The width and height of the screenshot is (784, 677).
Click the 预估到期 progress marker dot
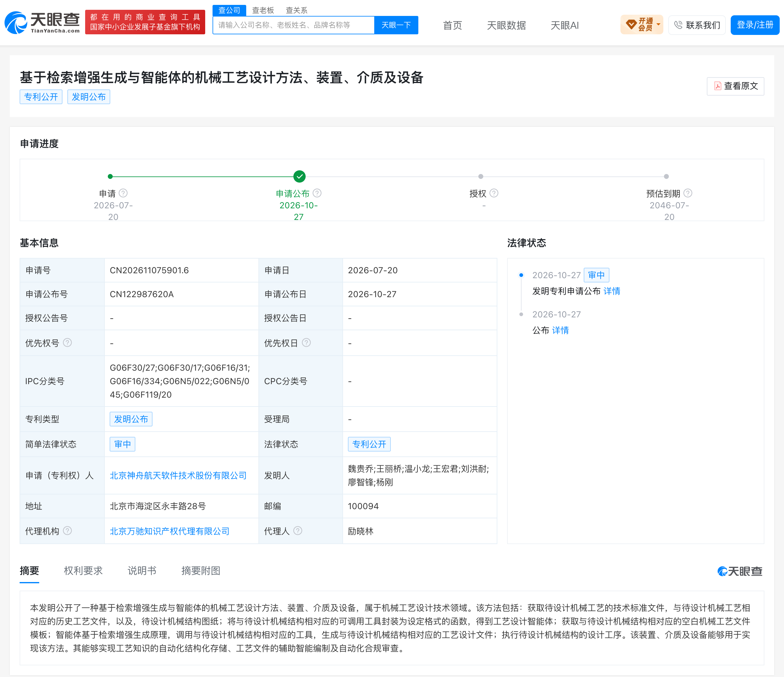click(666, 176)
